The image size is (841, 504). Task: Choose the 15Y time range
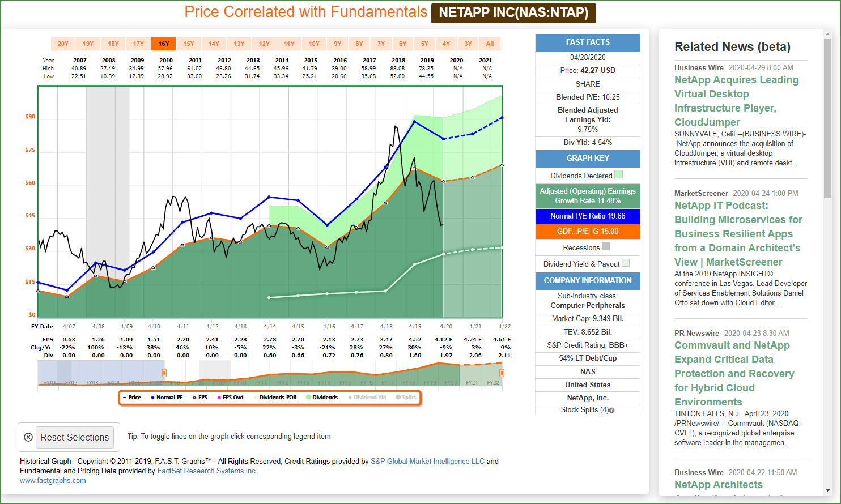[x=189, y=44]
